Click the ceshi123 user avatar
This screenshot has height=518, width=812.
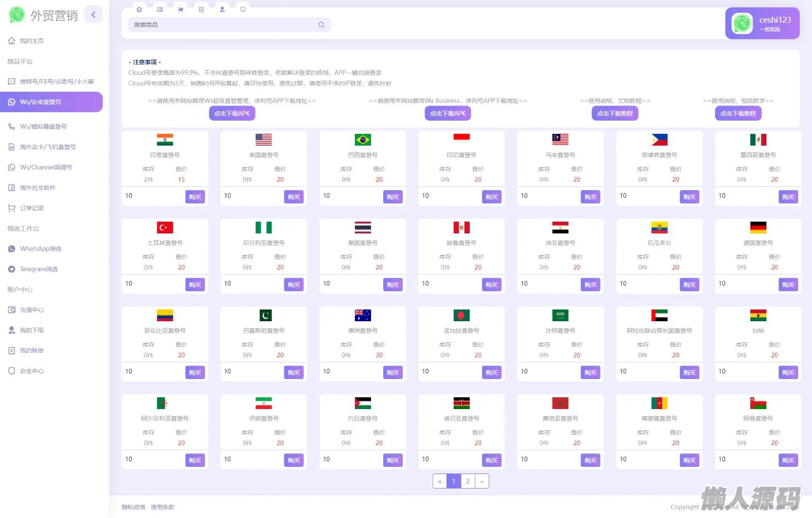[742, 23]
